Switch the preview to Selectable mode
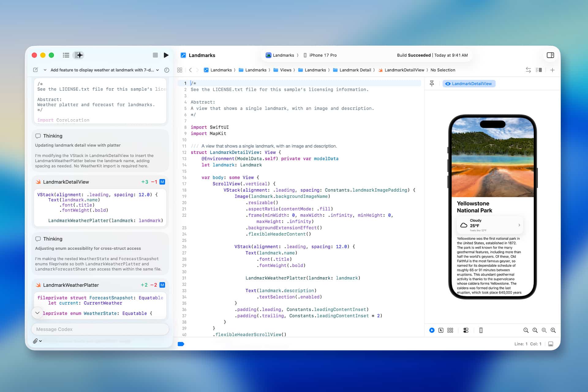 tap(441, 330)
